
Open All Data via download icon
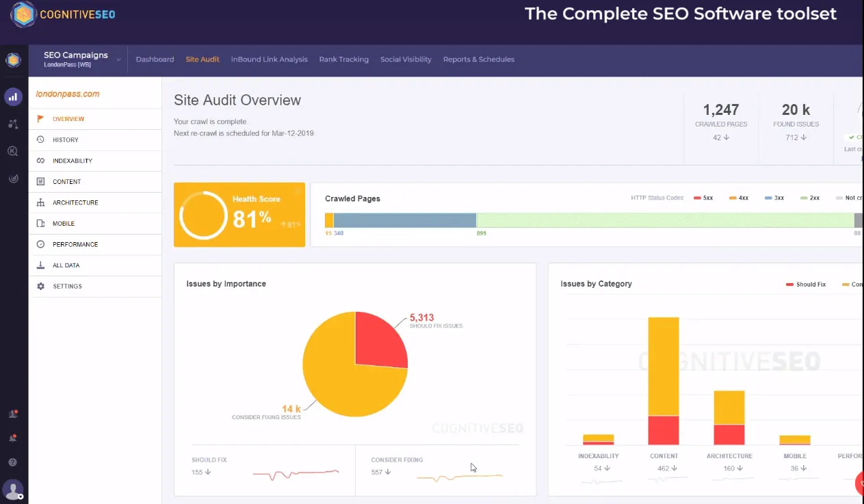pyautogui.click(x=40, y=265)
